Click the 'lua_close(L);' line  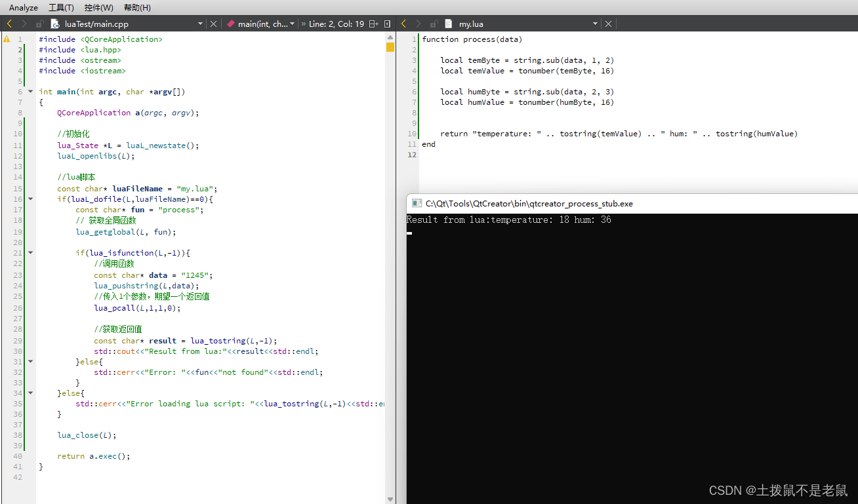click(x=87, y=435)
